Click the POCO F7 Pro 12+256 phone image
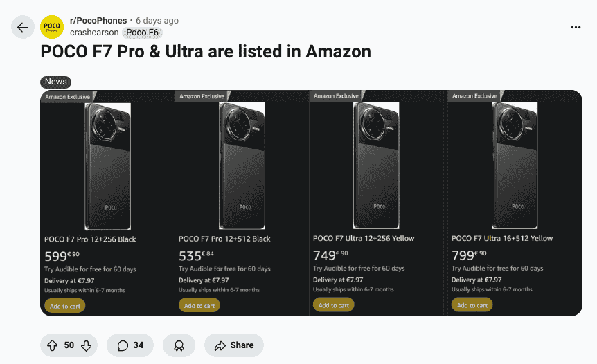Viewport: 597px width, 364px height. [107, 166]
